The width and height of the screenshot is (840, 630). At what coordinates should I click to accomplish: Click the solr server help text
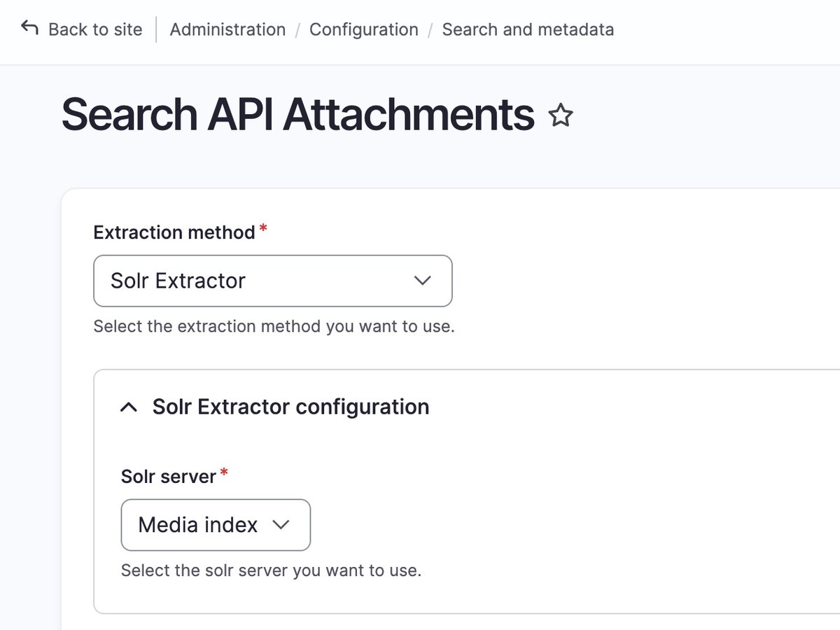[271, 570]
